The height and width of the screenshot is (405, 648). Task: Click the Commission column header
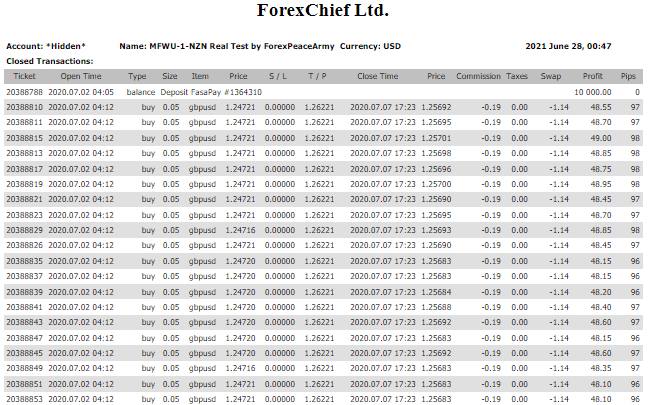click(x=478, y=76)
